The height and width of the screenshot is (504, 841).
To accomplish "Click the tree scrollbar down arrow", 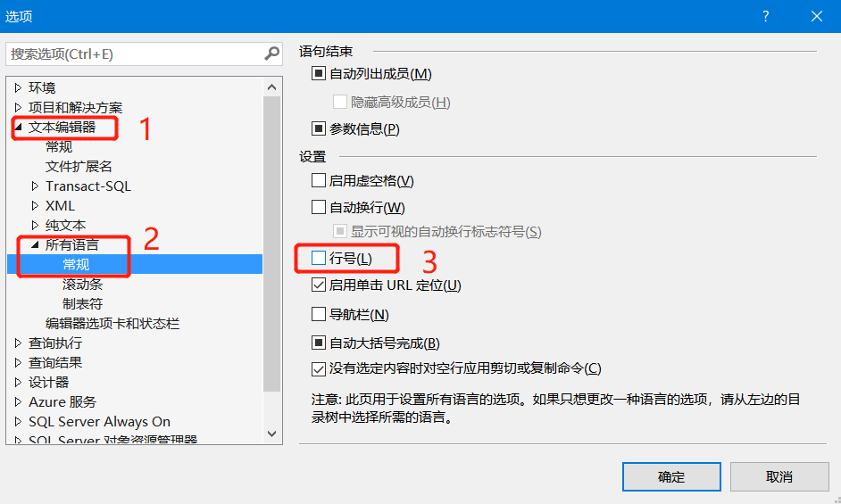I will coord(272,434).
